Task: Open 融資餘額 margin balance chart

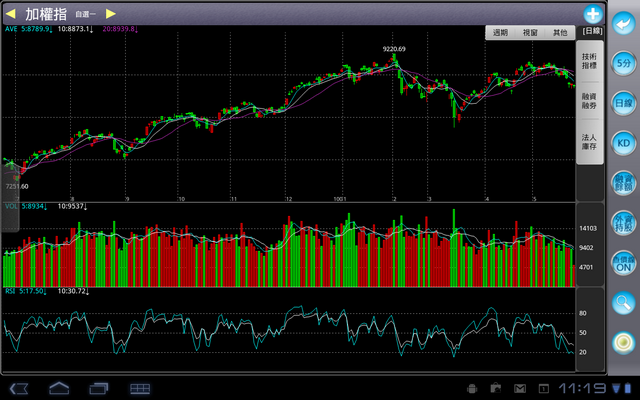Action: pyautogui.click(x=624, y=183)
